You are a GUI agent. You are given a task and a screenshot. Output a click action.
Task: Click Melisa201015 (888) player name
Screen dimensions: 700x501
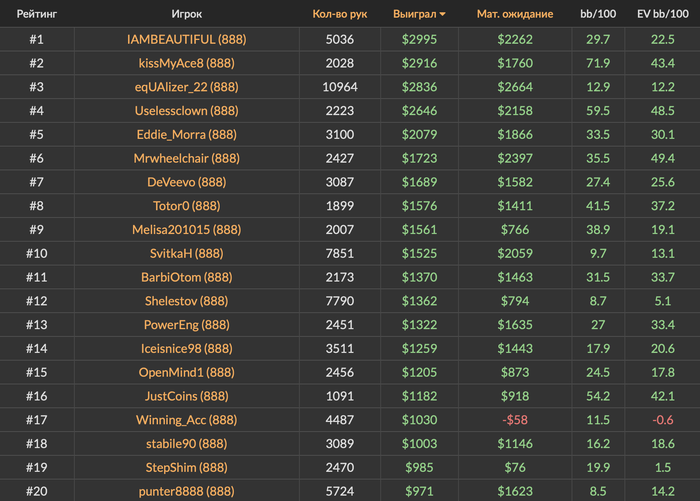click(x=187, y=230)
